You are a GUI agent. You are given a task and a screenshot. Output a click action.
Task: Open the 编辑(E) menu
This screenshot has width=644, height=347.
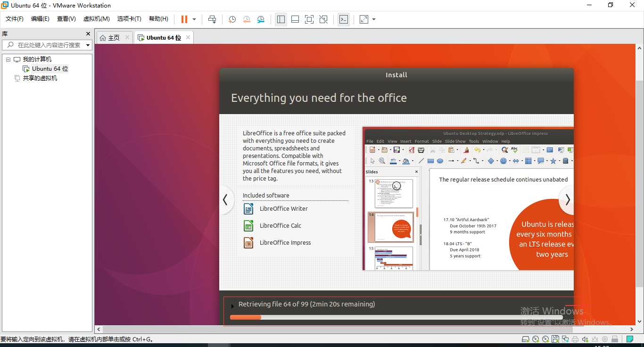(40, 19)
